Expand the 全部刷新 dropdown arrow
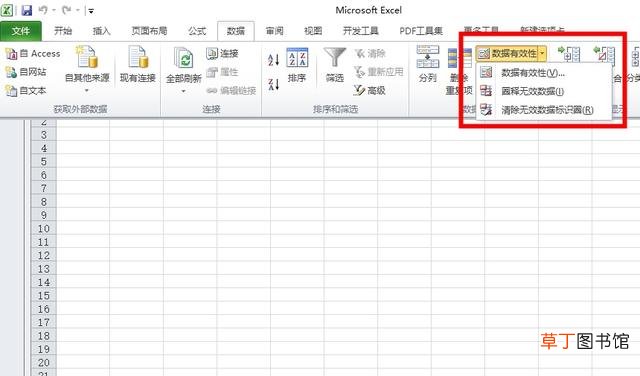This screenshot has height=376, width=640. (x=184, y=91)
